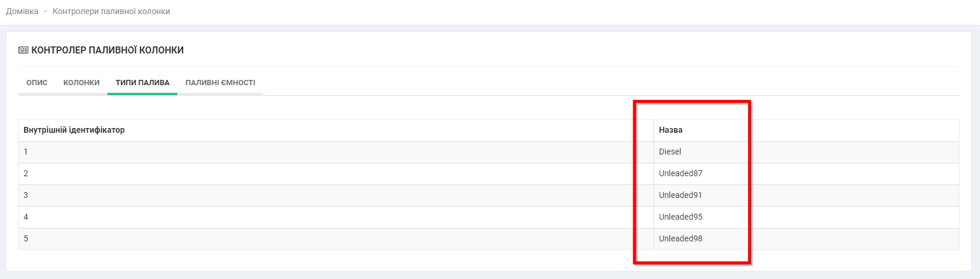The width and height of the screenshot is (980, 279).
Task: Click the Unleaded98 row name
Action: pyautogui.click(x=681, y=238)
